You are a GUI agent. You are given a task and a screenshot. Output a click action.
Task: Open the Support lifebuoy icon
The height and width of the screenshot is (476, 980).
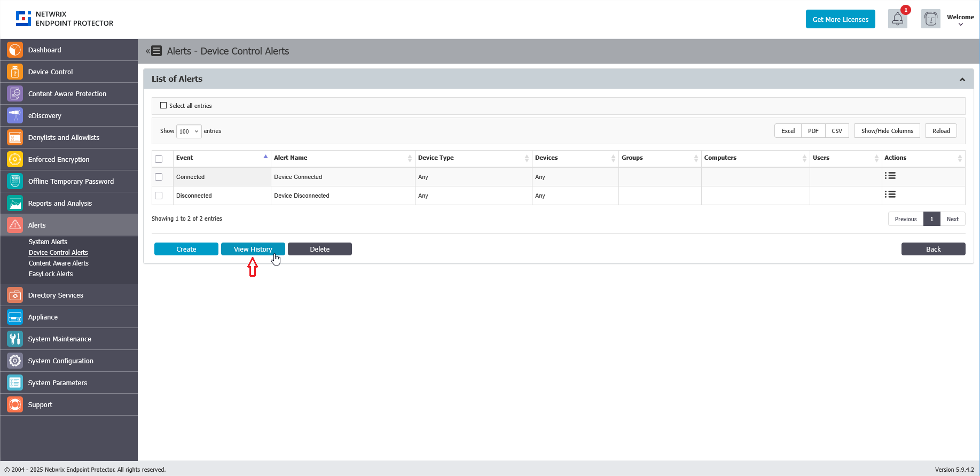coord(15,404)
